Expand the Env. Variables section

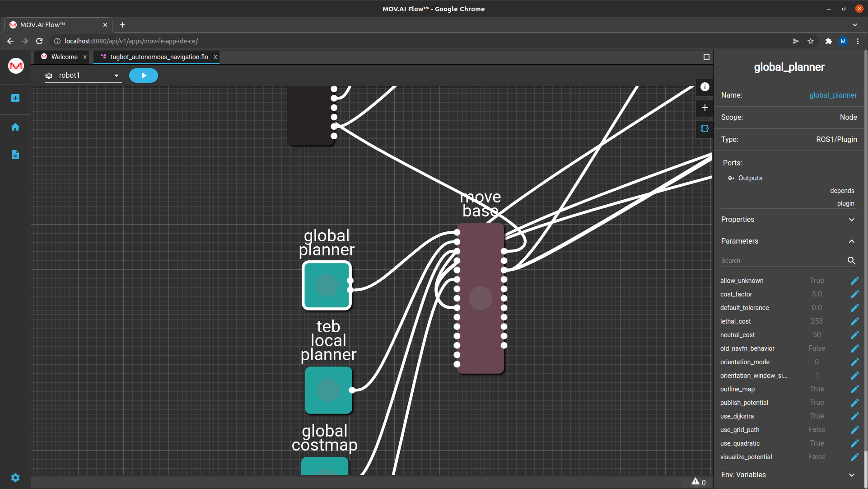pyautogui.click(x=789, y=475)
